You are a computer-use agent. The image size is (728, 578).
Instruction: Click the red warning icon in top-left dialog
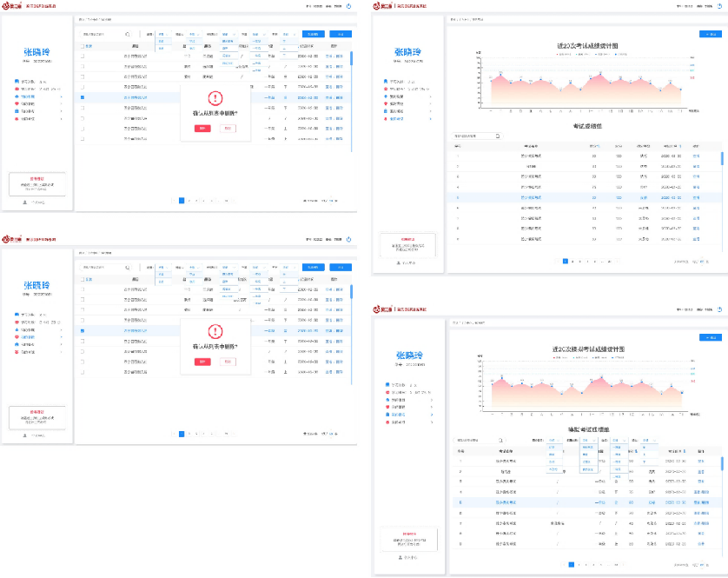215,98
